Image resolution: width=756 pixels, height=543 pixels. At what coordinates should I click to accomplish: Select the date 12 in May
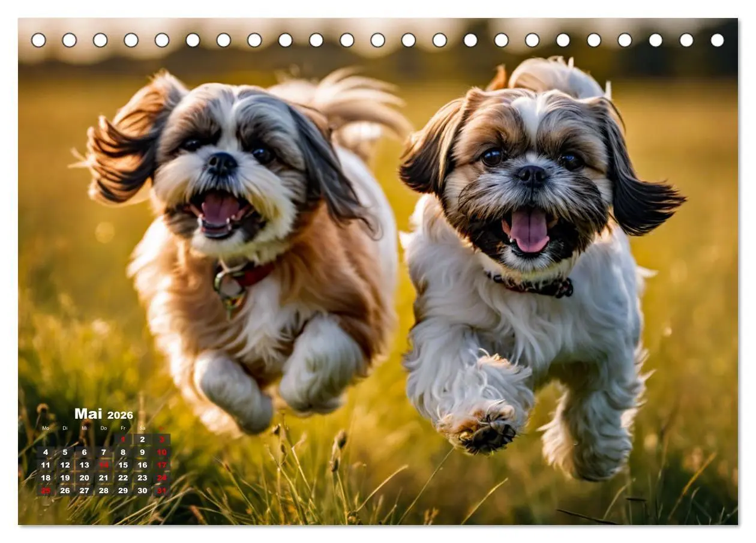(x=65, y=465)
